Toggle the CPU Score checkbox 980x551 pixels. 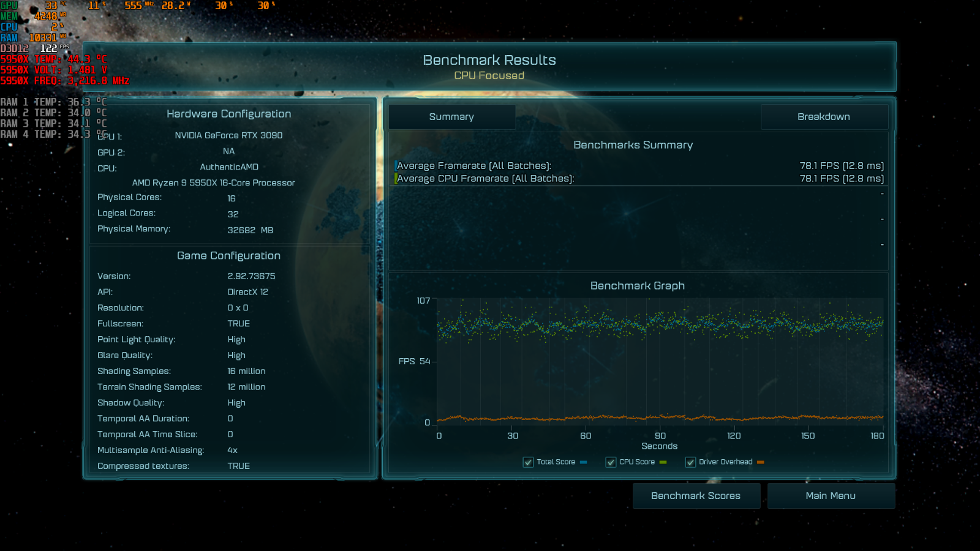(x=611, y=462)
